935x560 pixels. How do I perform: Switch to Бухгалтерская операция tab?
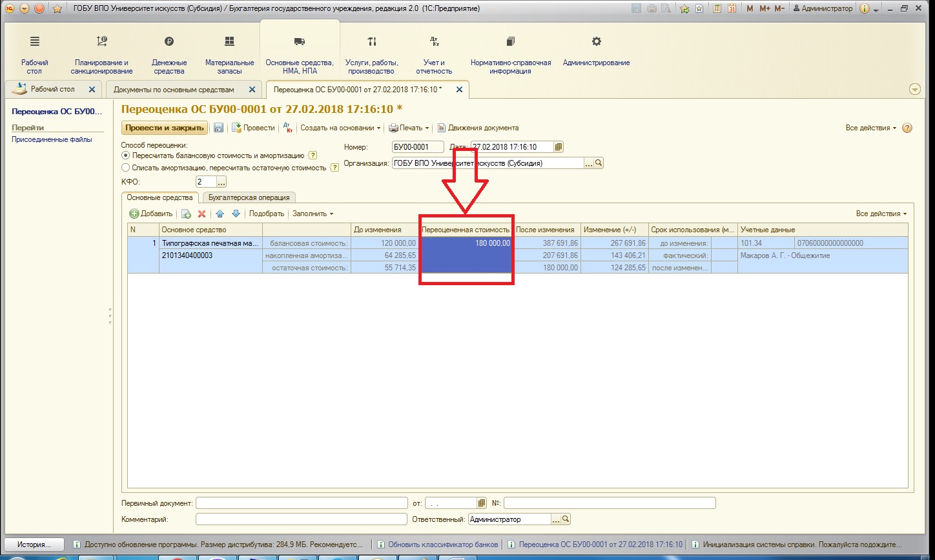(249, 197)
